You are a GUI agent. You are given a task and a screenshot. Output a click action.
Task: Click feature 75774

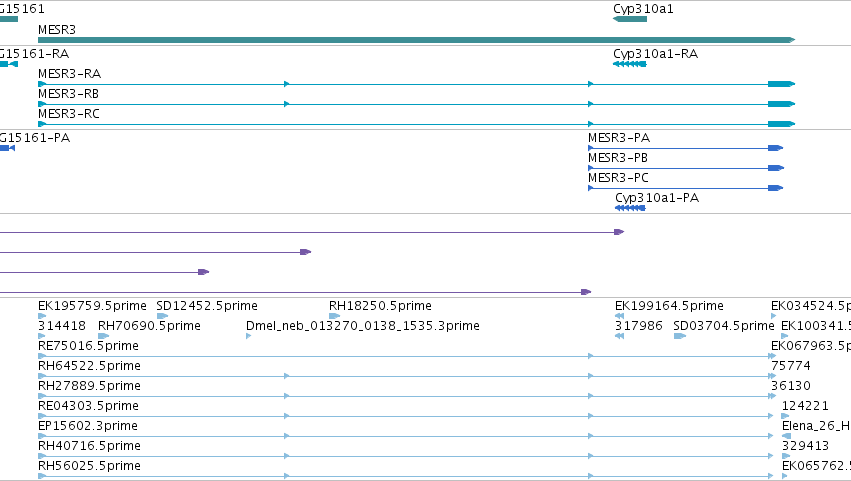click(x=773, y=376)
